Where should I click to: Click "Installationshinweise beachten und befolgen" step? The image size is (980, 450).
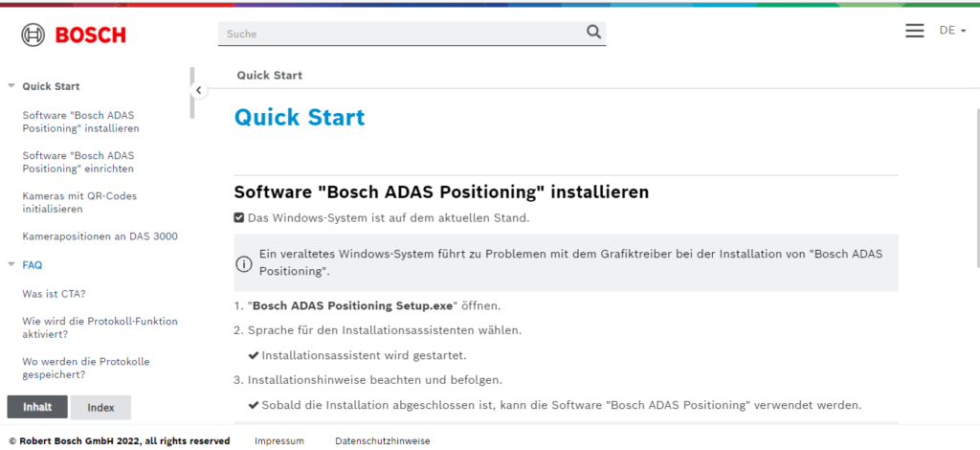point(375,380)
